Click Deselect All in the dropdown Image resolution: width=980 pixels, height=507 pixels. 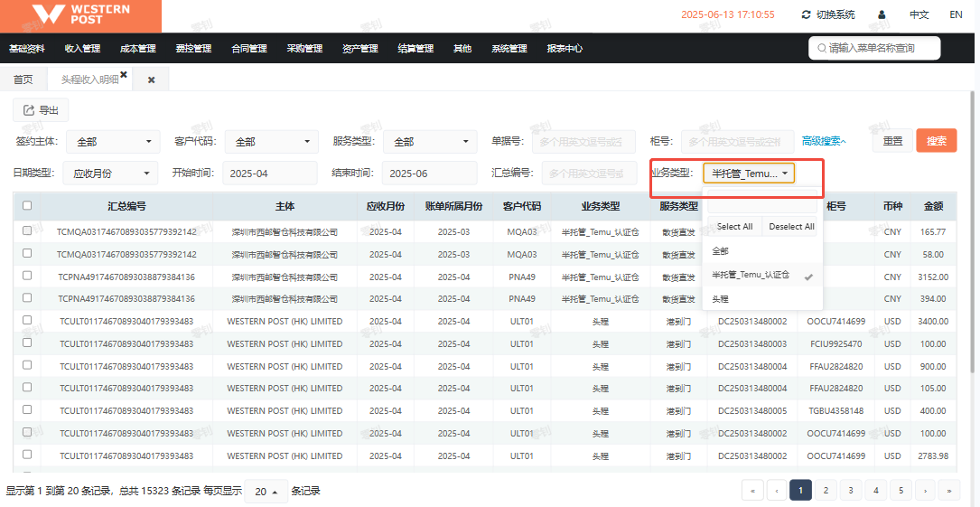pos(791,226)
